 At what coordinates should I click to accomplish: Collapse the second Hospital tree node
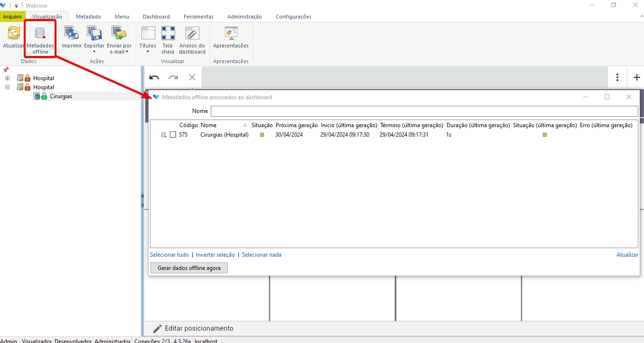[x=8, y=87]
